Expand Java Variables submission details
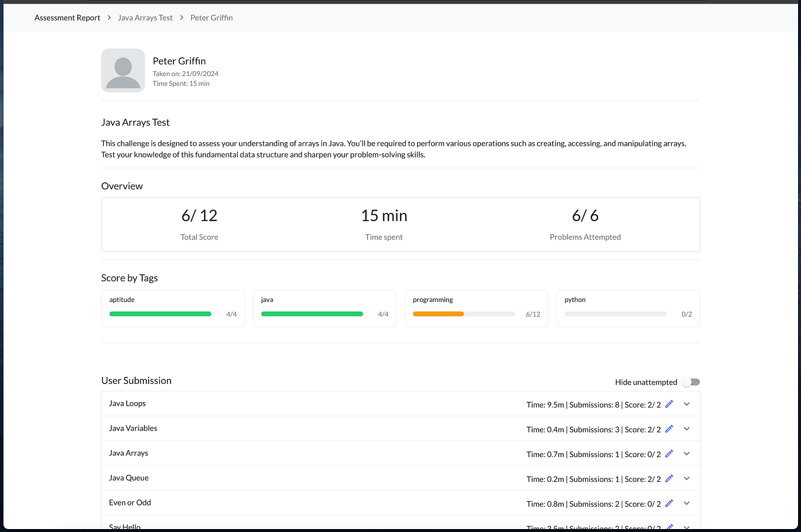Viewport: 801px width, 532px height. pos(686,429)
